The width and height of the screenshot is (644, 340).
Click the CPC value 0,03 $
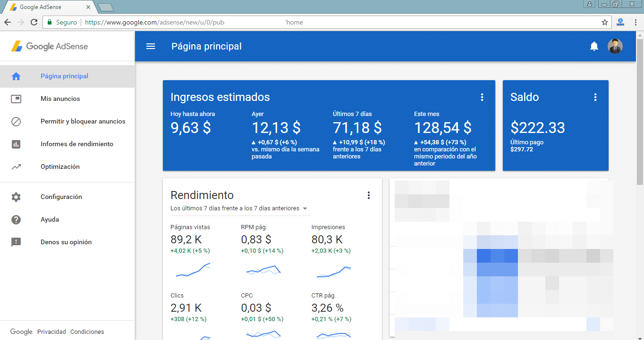coord(256,308)
